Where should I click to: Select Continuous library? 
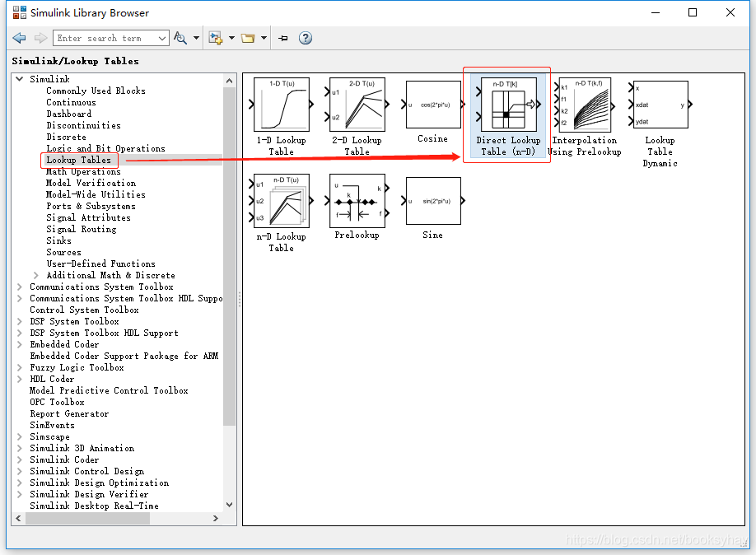71,102
